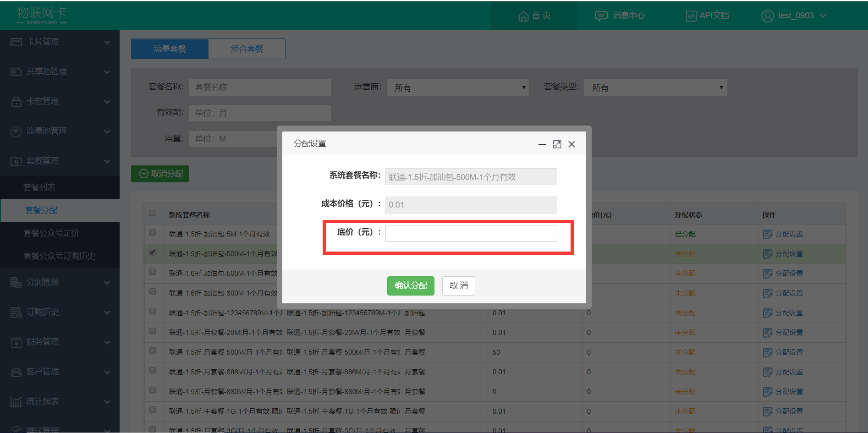Click 分配设置 icon for 联通-1.6折-加油包-600M row
Screen dimensions: 868x433
pyautogui.click(x=768, y=294)
